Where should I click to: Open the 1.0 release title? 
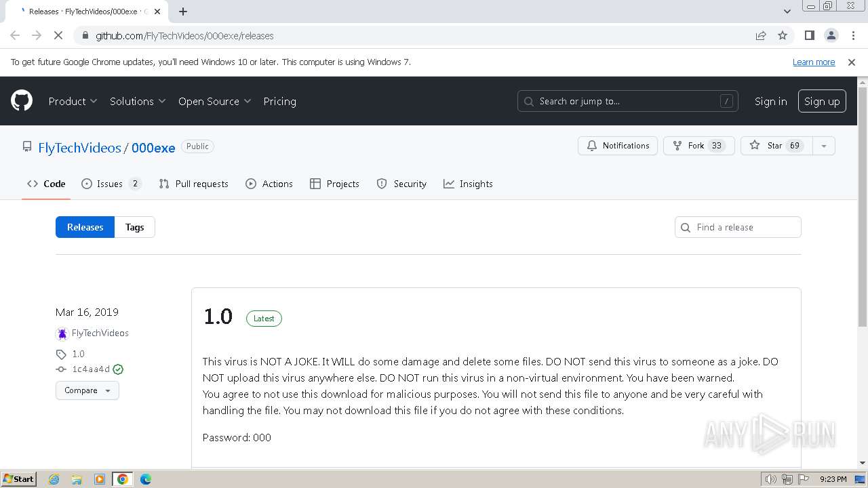[x=218, y=317]
